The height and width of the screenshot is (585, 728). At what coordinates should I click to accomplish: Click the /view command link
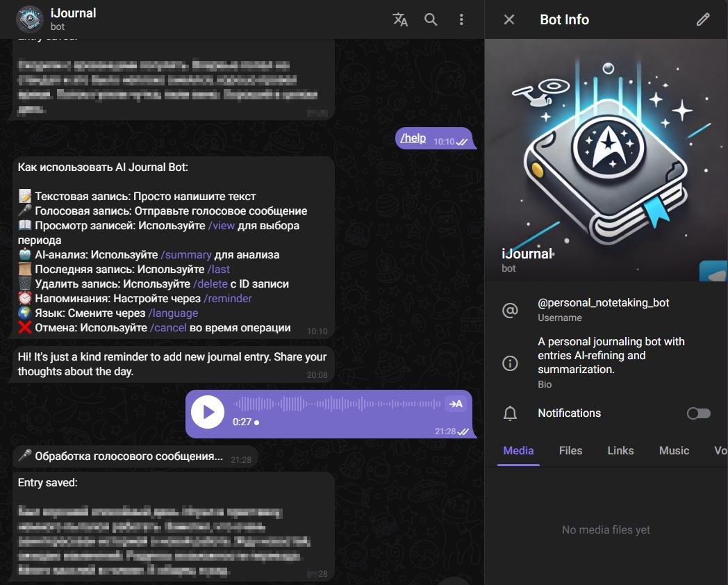click(222, 226)
